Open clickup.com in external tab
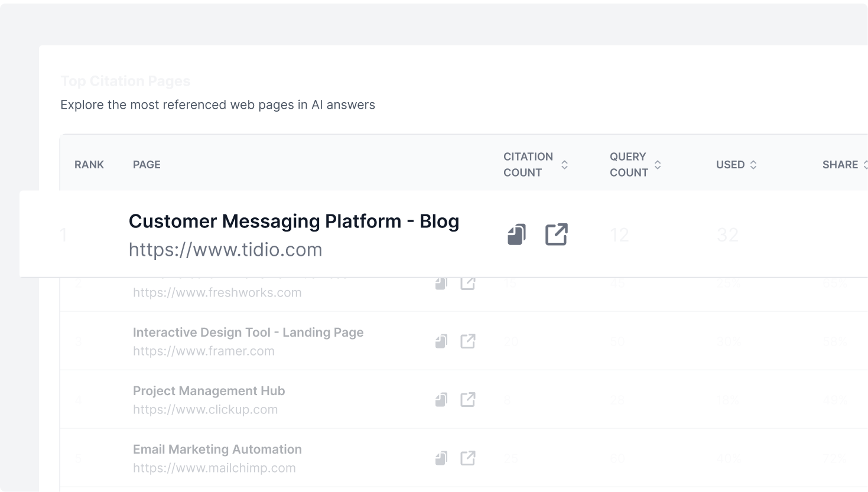Screen dimensions: 868x492 click(x=468, y=400)
